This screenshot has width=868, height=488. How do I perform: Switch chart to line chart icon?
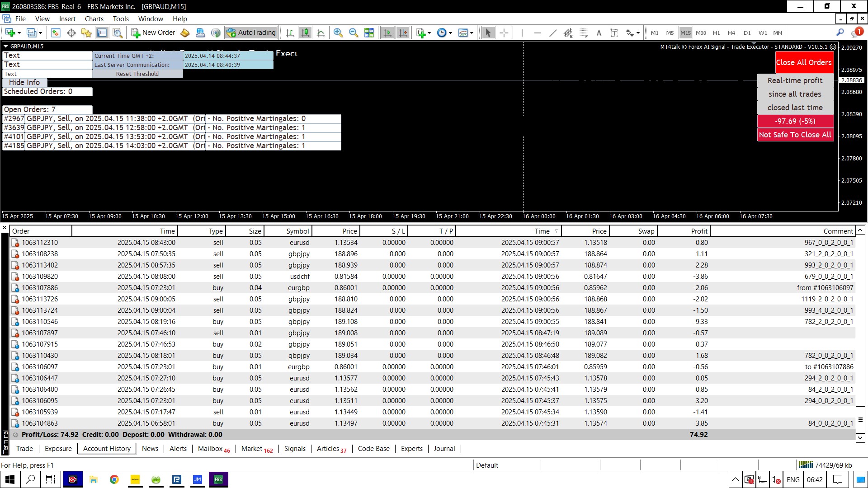pyautogui.click(x=321, y=33)
